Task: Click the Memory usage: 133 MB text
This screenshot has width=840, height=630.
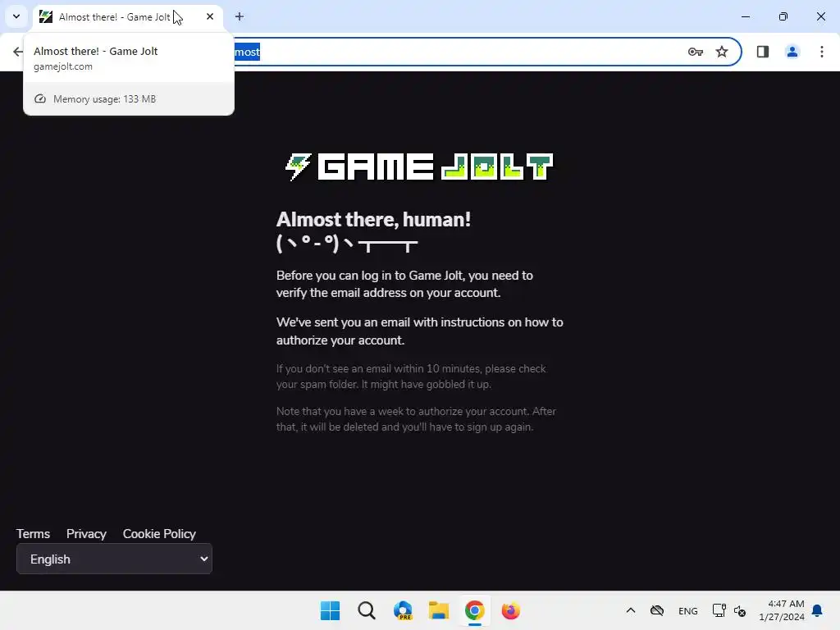Action: pos(104,99)
